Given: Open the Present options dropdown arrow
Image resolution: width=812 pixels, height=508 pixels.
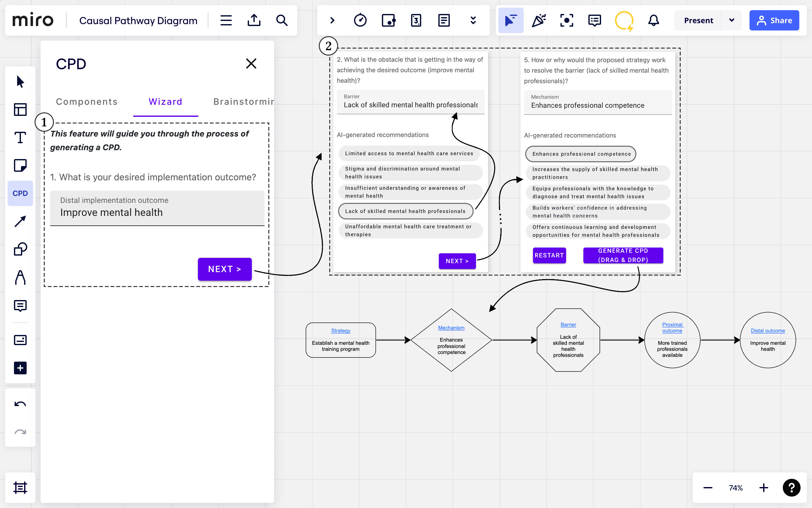Looking at the screenshot, I should pyautogui.click(x=732, y=21).
